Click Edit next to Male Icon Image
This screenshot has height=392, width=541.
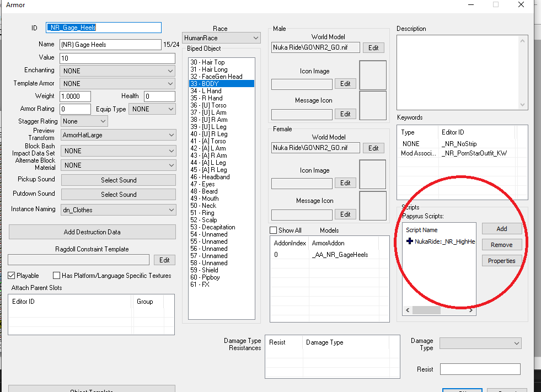pyautogui.click(x=345, y=84)
